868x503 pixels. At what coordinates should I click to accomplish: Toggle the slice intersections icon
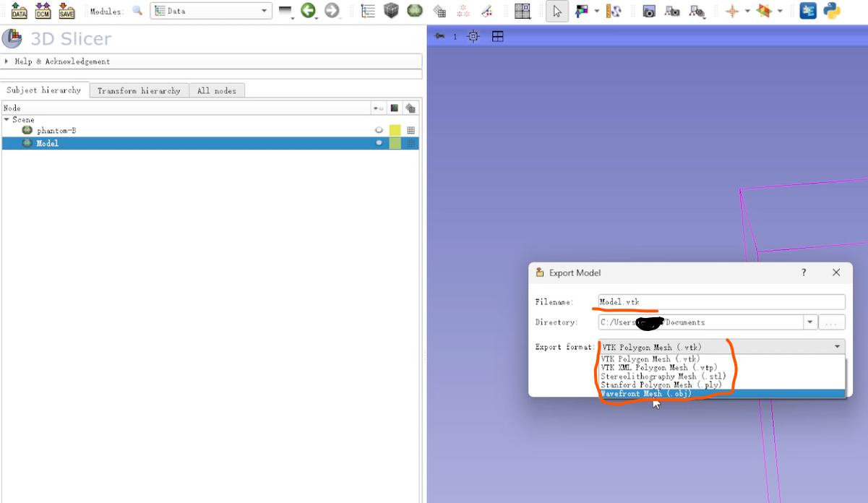point(764,11)
